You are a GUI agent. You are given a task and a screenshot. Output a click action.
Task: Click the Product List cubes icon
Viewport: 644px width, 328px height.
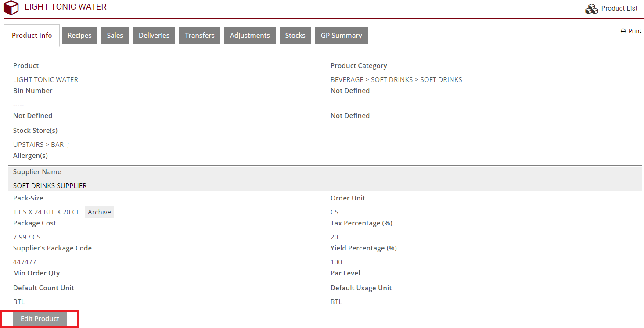[591, 9]
